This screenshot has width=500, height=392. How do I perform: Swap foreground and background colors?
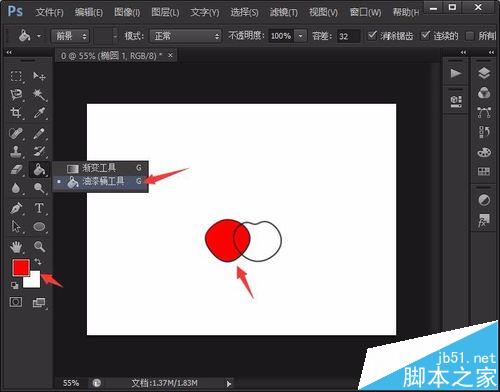click(38, 262)
